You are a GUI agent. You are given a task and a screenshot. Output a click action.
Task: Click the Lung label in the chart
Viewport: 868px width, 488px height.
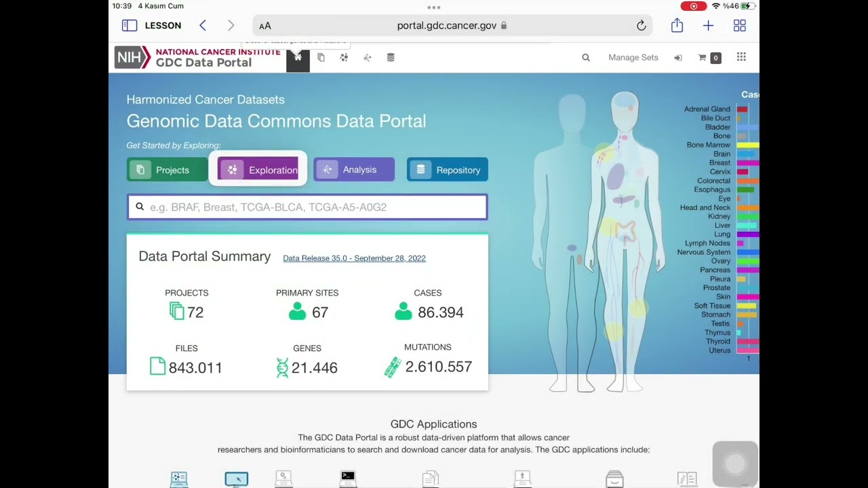click(x=722, y=235)
